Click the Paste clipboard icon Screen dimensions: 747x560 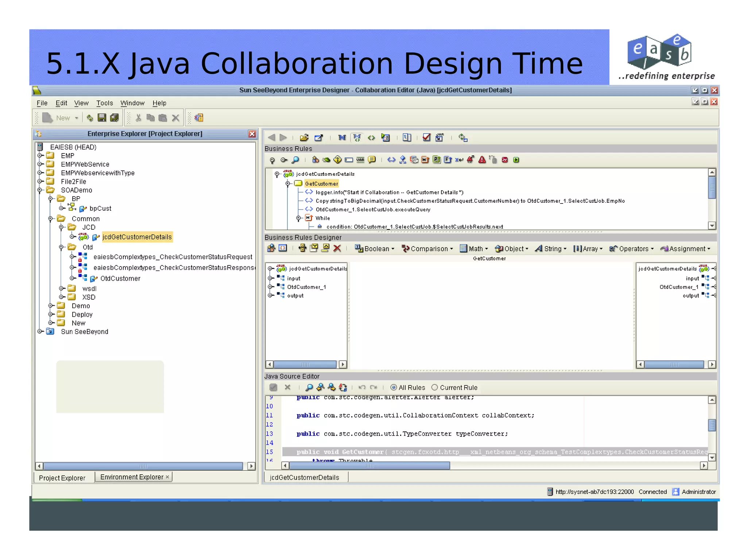pyautogui.click(x=163, y=118)
